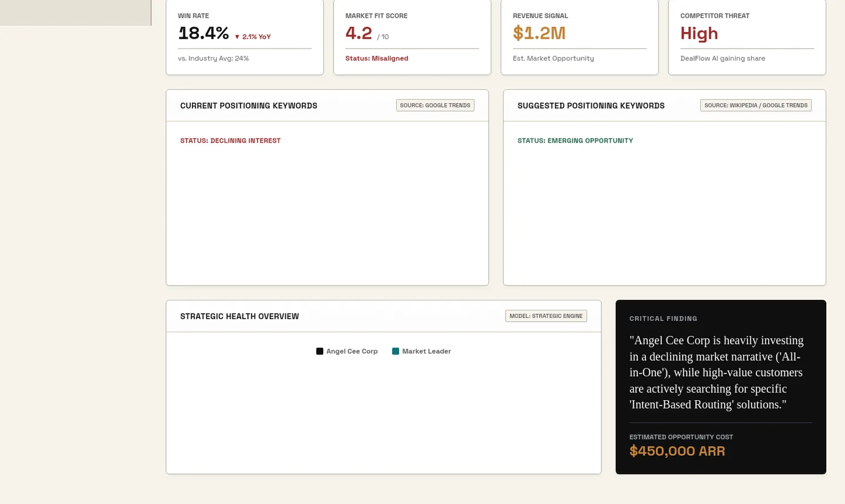Click the Model: Strategic Engine badge

546,316
